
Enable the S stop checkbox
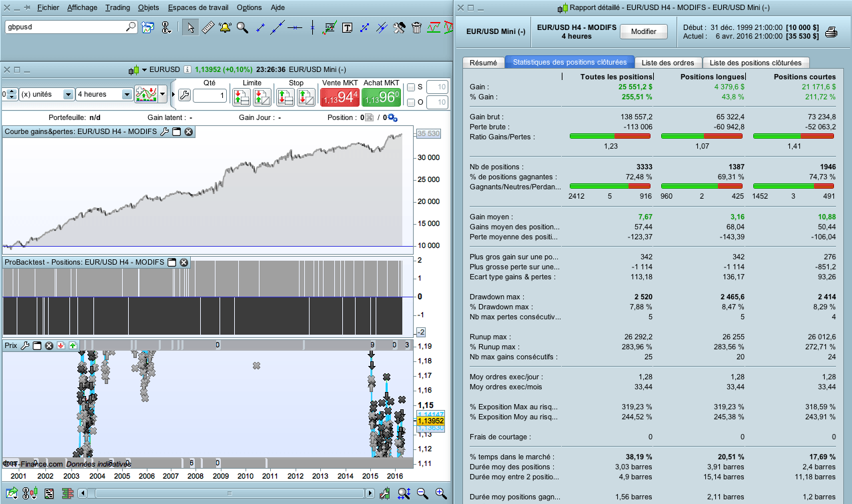pyautogui.click(x=411, y=87)
